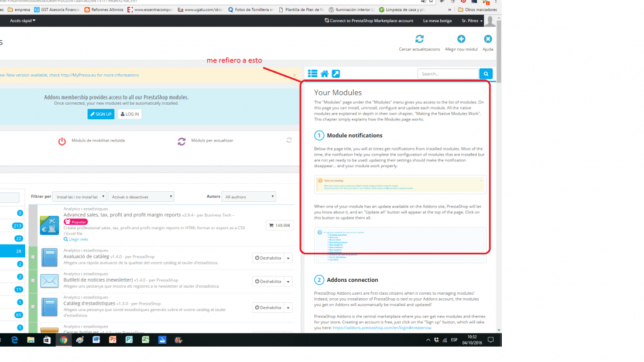Open All authors dropdown
This screenshot has height=362, width=644.
[x=248, y=196]
